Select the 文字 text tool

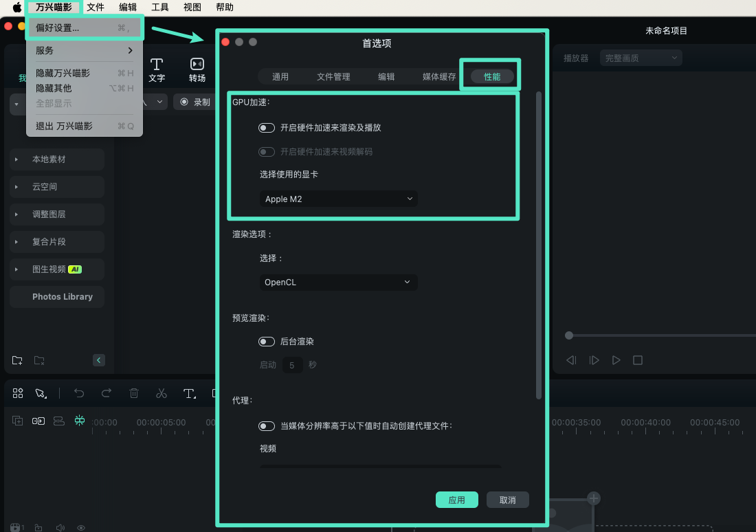coord(157,69)
